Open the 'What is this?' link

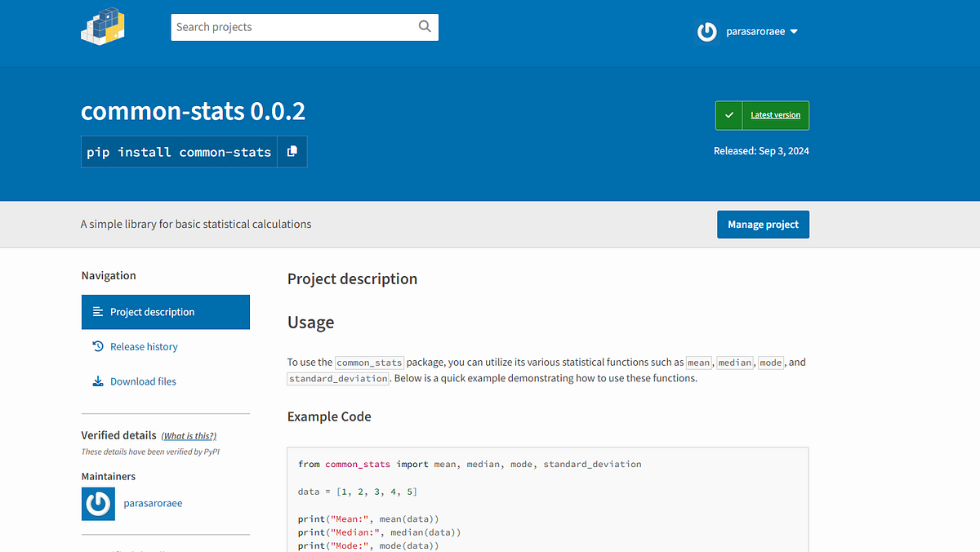tap(189, 436)
